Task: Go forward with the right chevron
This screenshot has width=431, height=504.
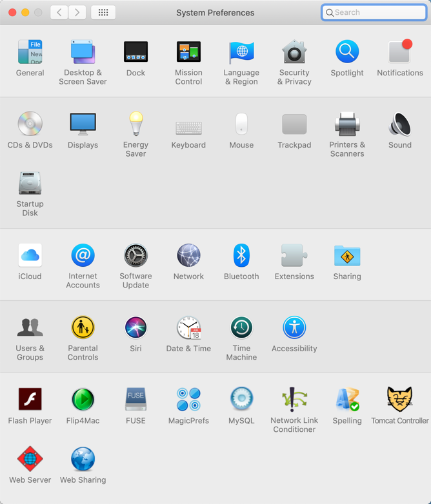Action: coord(77,12)
